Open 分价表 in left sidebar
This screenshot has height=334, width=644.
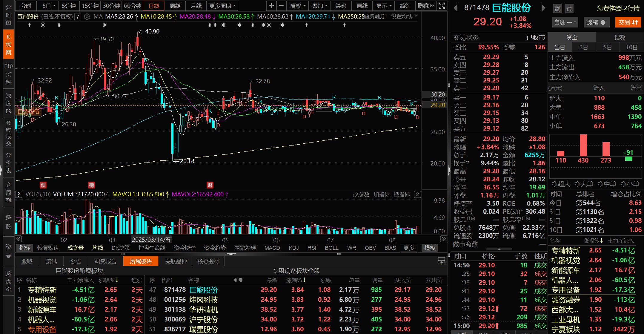click(8, 163)
